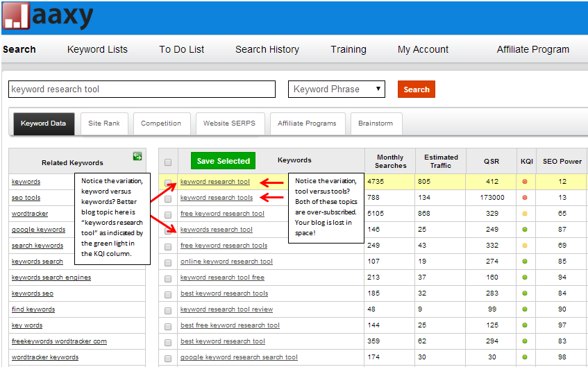Click related keyword 'key words'

[27, 325]
